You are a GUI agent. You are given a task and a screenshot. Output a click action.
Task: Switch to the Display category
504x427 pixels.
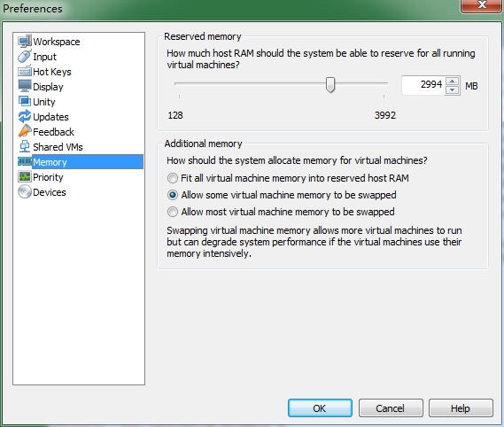click(48, 87)
